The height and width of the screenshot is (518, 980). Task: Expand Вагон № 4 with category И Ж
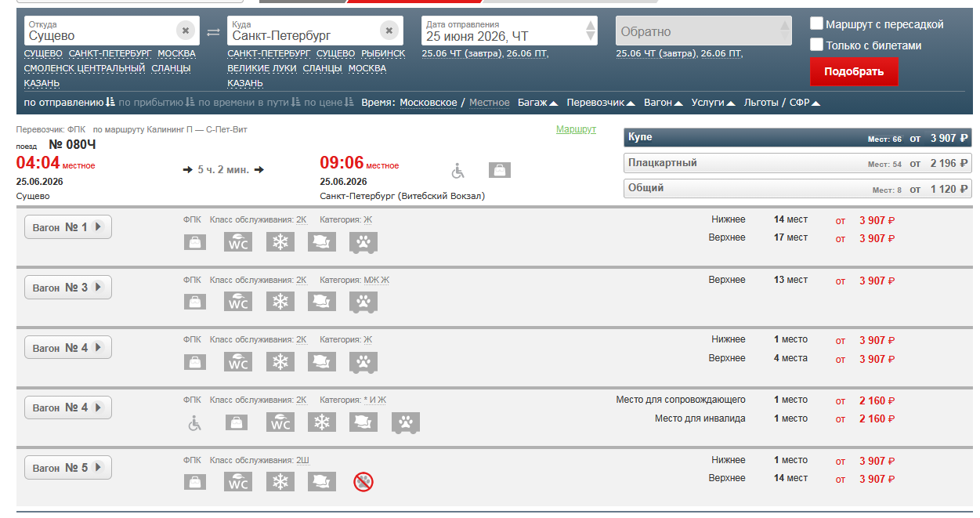click(x=68, y=408)
